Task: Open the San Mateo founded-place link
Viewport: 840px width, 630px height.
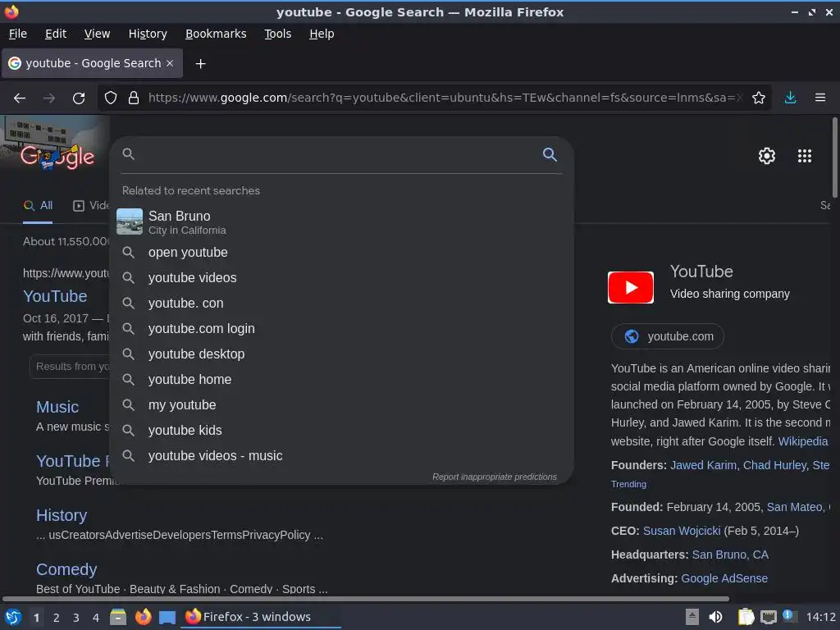Action: point(795,507)
